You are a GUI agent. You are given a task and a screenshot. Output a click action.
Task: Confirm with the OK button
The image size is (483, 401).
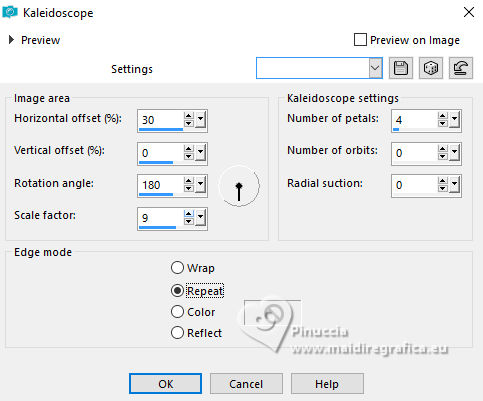(x=165, y=384)
